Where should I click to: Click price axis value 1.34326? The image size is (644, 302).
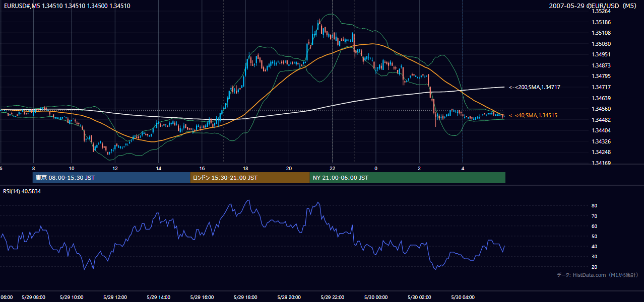click(x=601, y=141)
